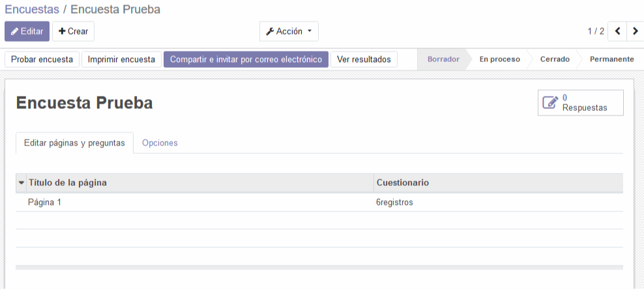Go to the next record arrow
Image resolution: width=644 pixels, height=289 pixels.
click(636, 31)
